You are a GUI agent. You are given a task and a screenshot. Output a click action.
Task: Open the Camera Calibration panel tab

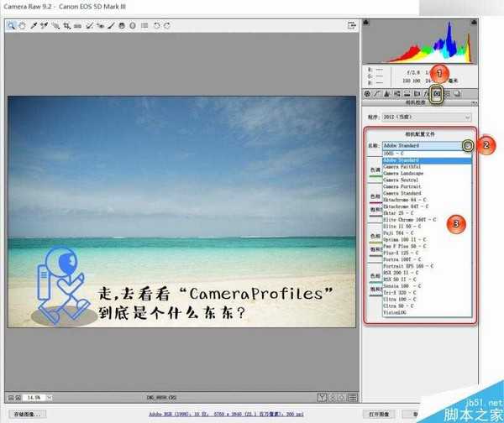(x=437, y=94)
